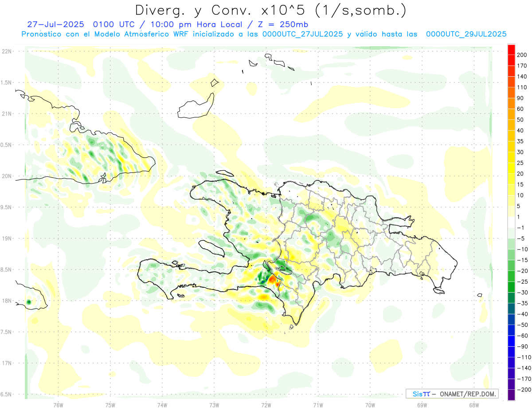The height and width of the screenshot is (411, 532).
Task: Pick the white swatch between 1 and -1
Action: [x=511, y=222]
